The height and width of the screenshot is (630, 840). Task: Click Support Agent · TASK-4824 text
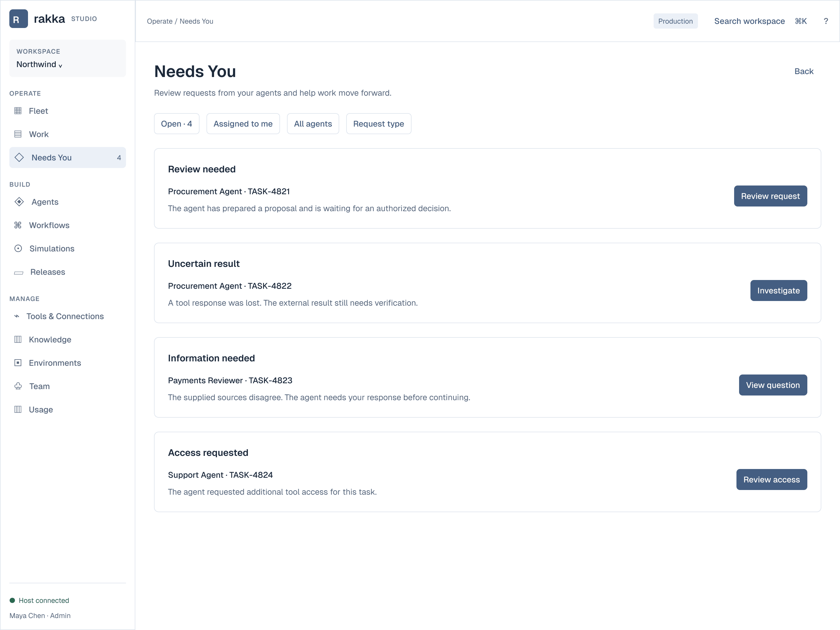pos(220,475)
